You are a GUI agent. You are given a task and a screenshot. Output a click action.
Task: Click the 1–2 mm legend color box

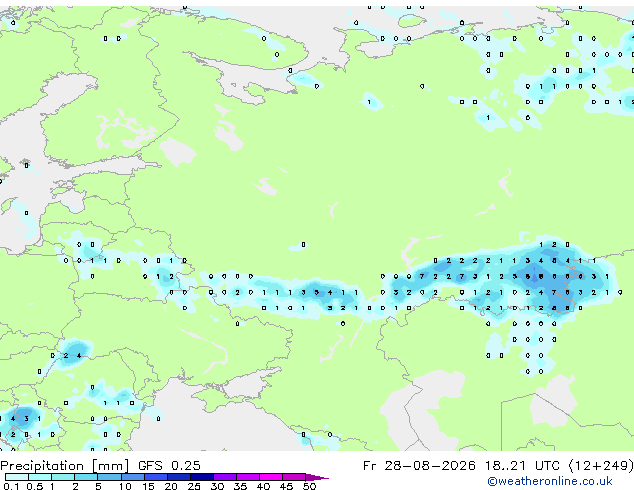(63, 477)
